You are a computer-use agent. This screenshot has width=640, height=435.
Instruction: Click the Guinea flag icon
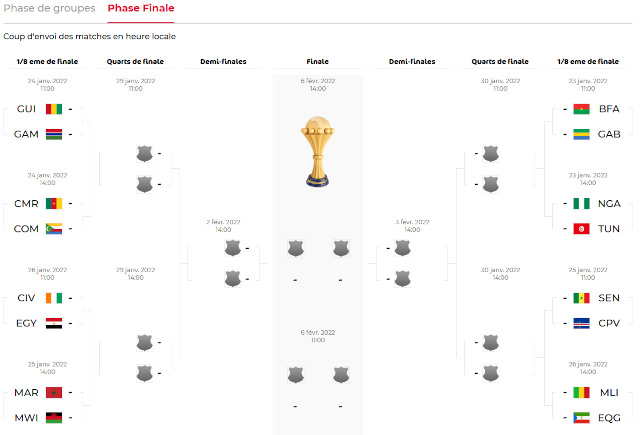[x=53, y=109]
